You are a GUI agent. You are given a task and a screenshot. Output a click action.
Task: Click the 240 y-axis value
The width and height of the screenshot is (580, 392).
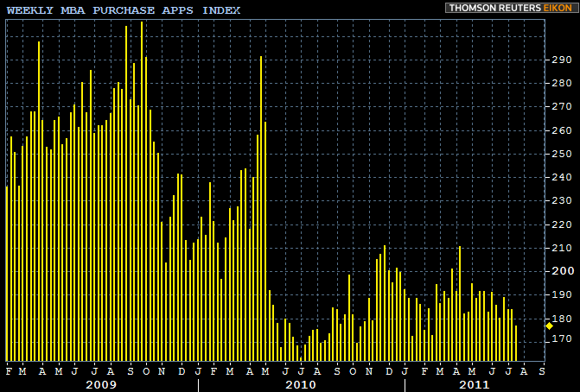pos(561,178)
